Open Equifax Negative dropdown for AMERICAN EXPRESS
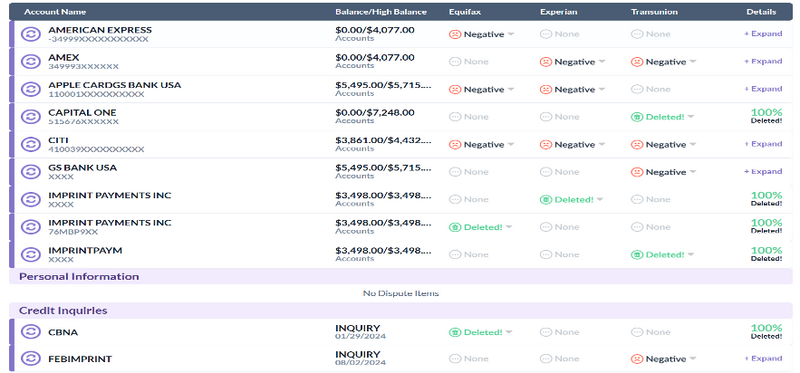The width and height of the screenshot is (800, 373). point(511,34)
